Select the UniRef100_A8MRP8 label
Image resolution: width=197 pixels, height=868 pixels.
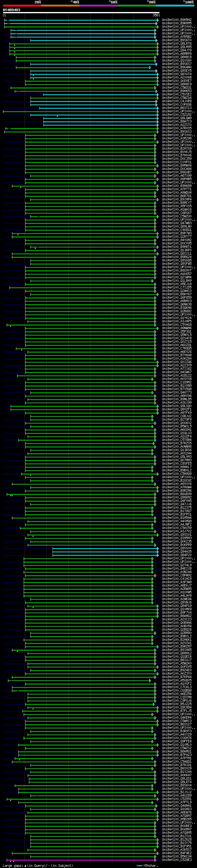[177, 54]
